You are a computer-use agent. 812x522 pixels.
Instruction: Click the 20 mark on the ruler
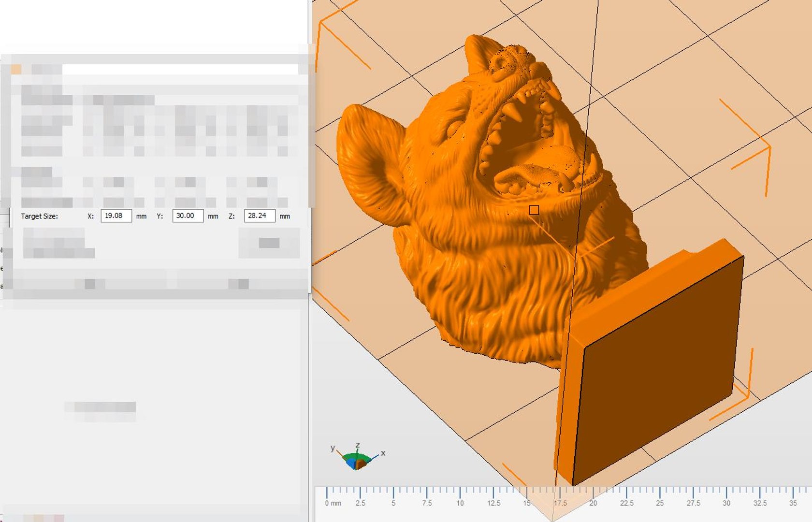(x=593, y=503)
